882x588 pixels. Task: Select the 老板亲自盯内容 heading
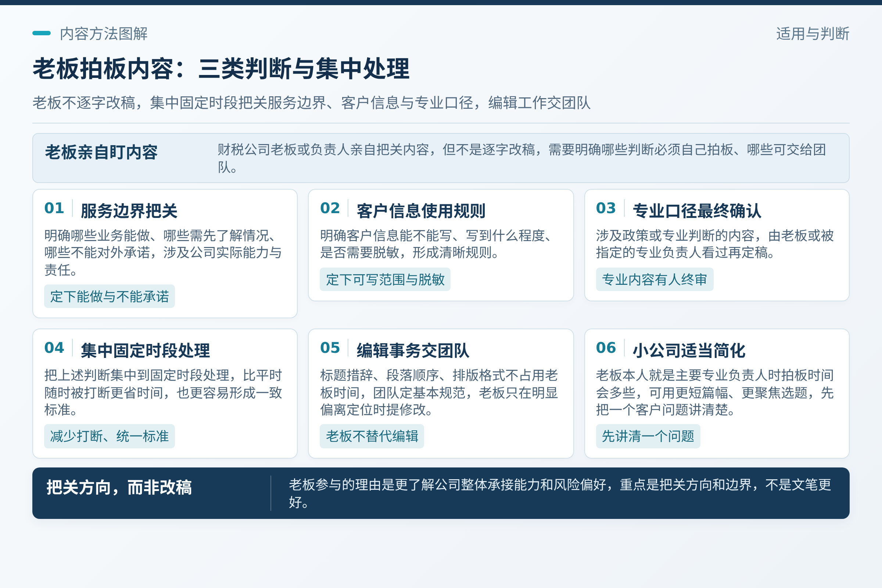pyautogui.click(x=101, y=152)
